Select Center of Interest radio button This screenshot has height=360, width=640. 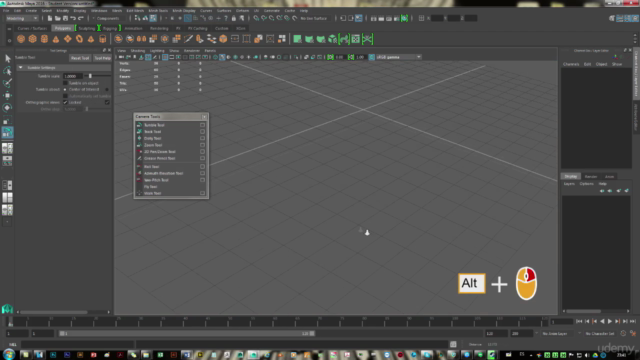[x=65, y=89]
